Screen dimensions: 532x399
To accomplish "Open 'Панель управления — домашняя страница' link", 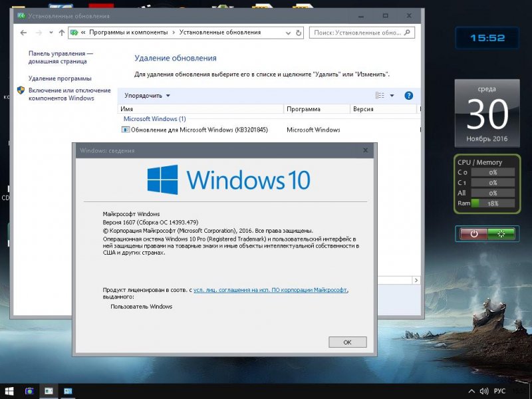I will [61, 57].
